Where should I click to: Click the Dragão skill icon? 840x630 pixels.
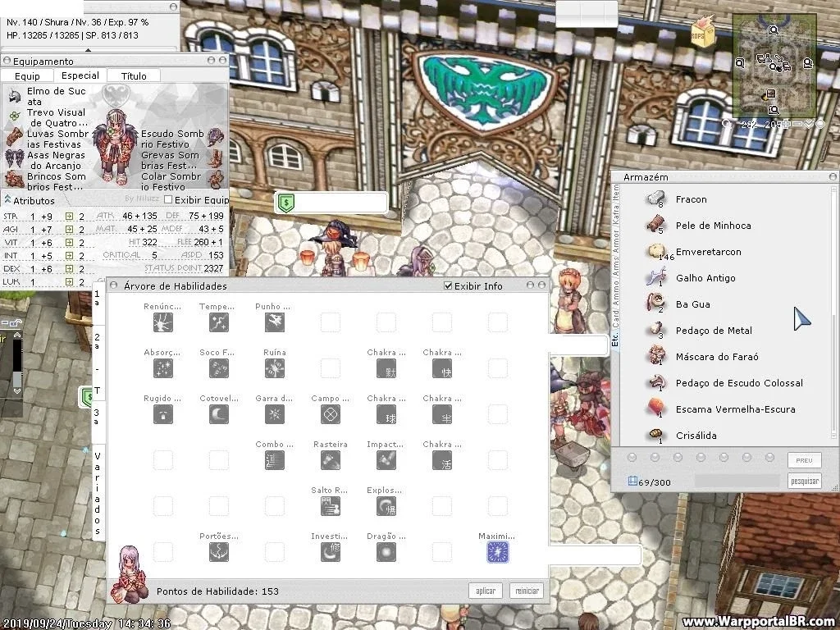pyautogui.click(x=386, y=552)
